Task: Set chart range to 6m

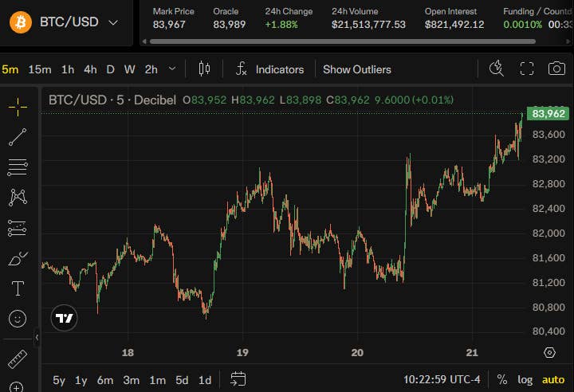Action: pos(104,380)
